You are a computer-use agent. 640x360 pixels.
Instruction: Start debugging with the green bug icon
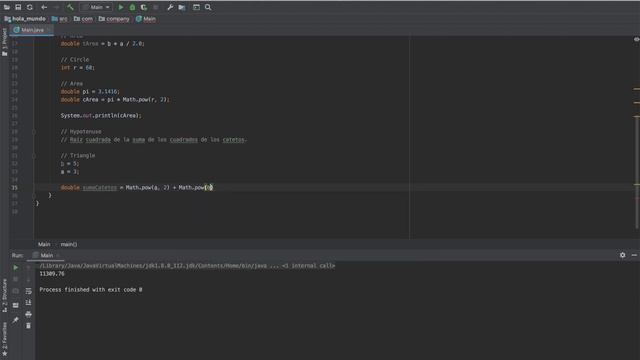click(x=132, y=7)
